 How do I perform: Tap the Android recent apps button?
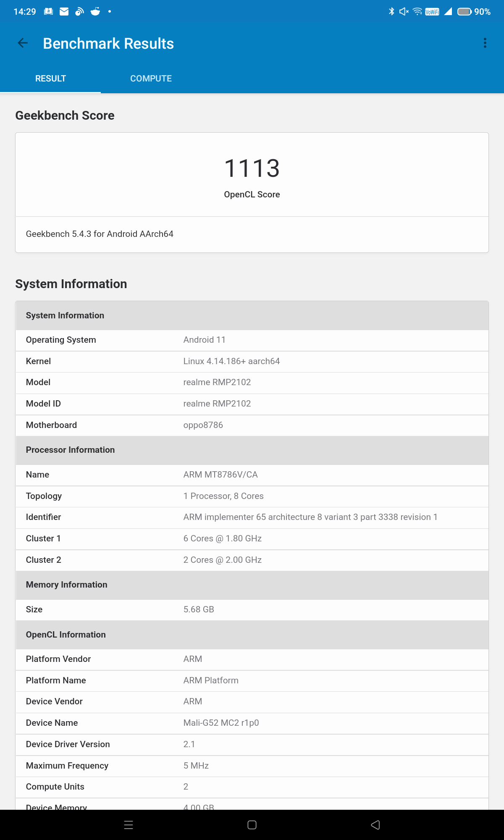click(129, 825)
